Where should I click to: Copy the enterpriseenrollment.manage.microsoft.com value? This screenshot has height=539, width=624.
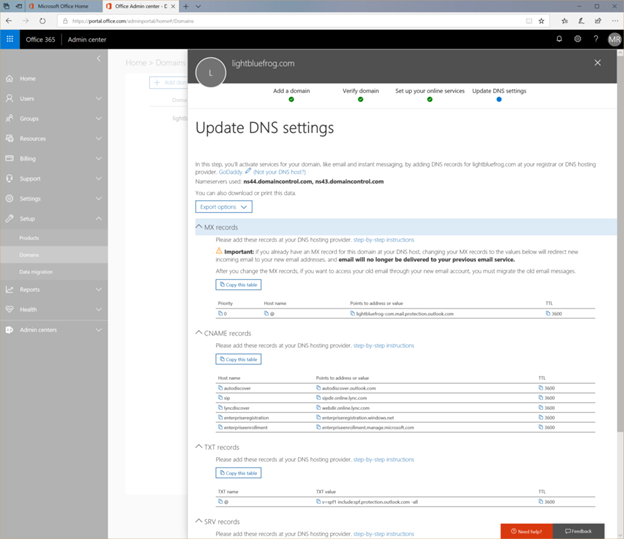[x=318, y=427]
